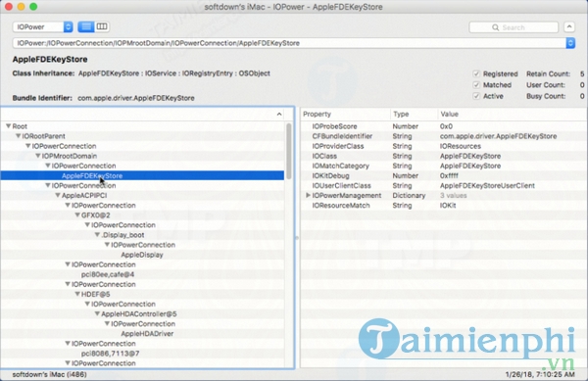Click the green zoom window button
The height and width of the screenshot is (381, 588).
pos(33,7)
